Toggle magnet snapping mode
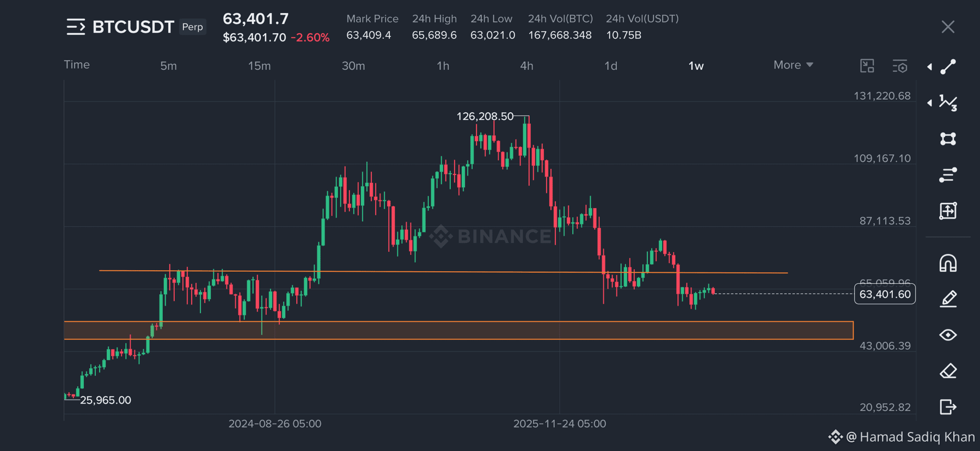Viewport: 980px width, 451px height. tap(948, 263)
